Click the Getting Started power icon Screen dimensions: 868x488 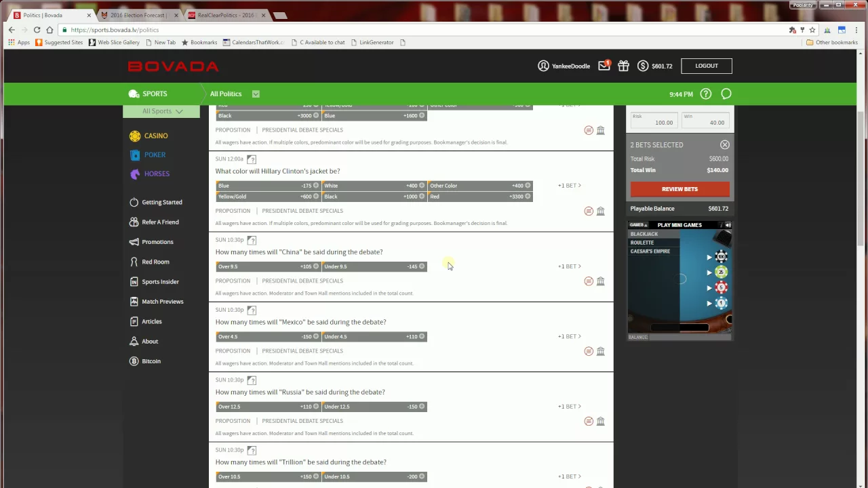(x=134, y=202)
